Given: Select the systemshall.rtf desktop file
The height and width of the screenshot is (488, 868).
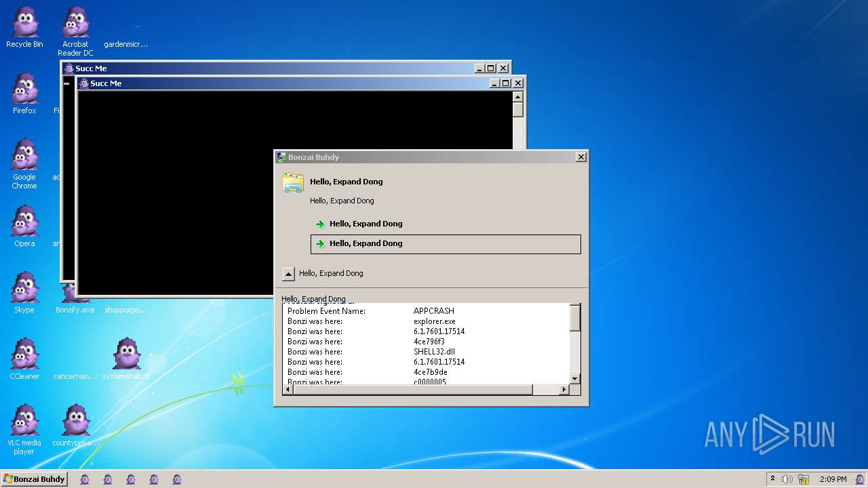Looking at the screenshot, I should (126, 359).
